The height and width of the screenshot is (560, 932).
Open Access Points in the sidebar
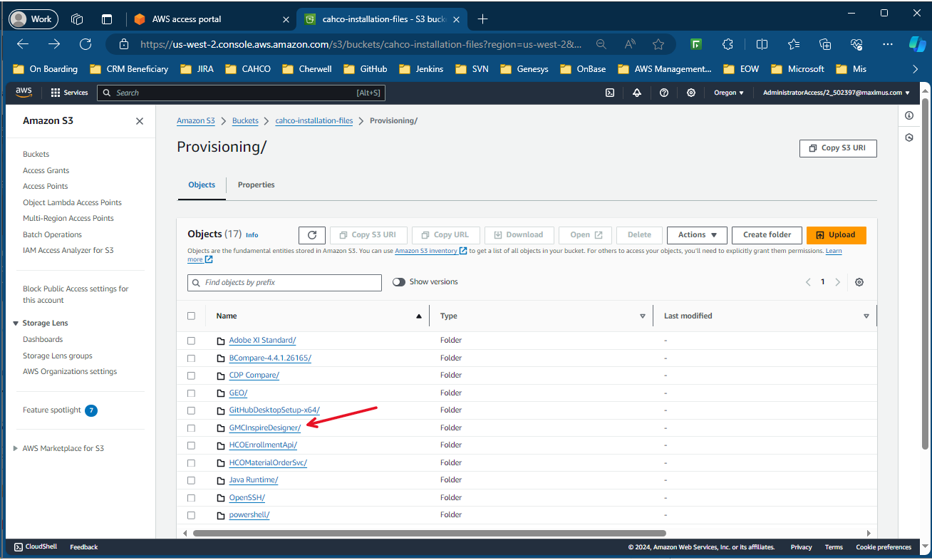(x=46, y=186)
